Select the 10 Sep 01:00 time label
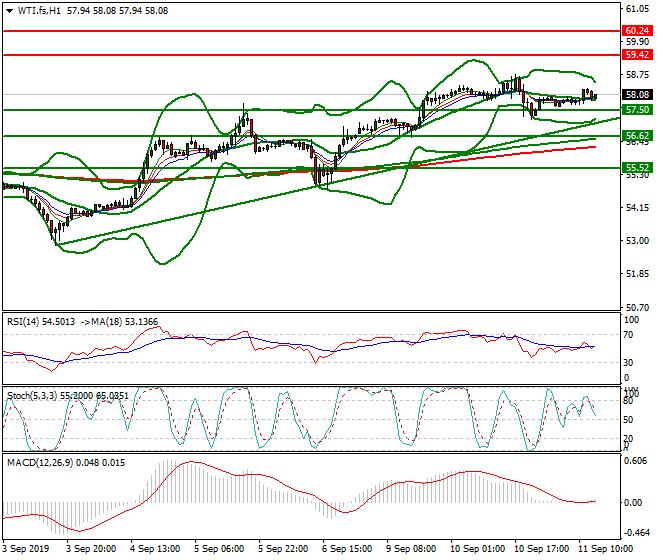The image size is (660, 560). (x=478, y=549)
